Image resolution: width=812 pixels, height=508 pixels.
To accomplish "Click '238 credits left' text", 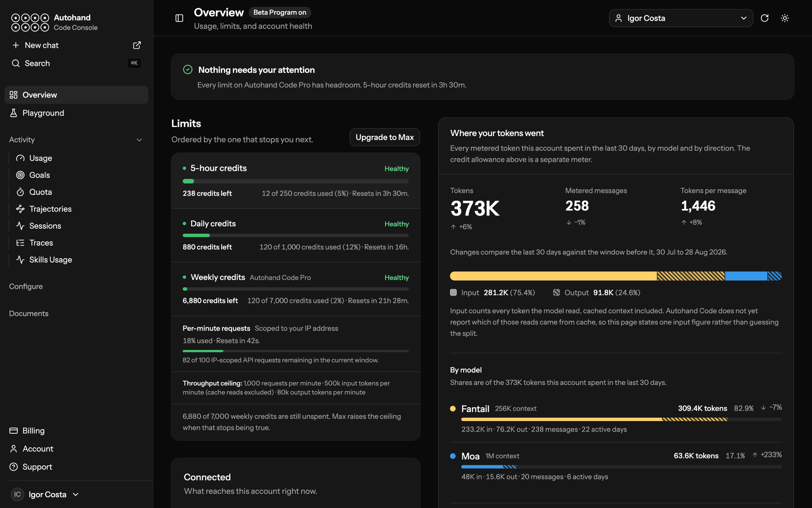I will (207, 193).
